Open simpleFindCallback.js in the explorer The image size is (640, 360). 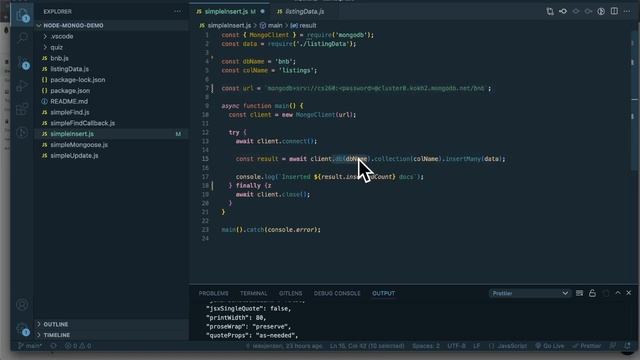coord(111,123)
